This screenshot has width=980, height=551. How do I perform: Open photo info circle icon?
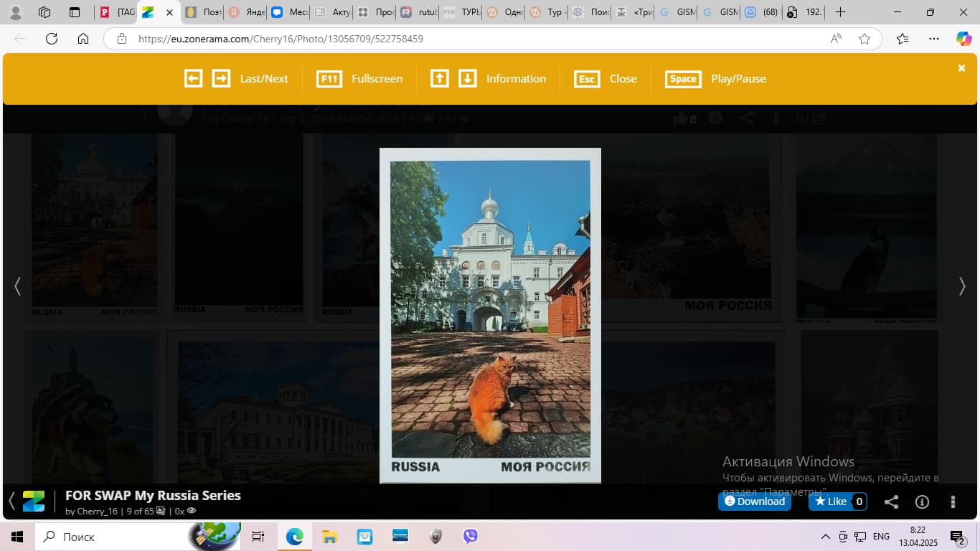[x=922, y=502]
